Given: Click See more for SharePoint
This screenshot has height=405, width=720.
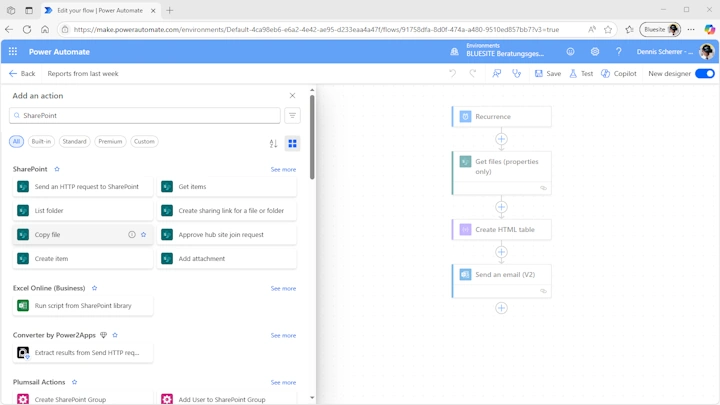Looking at the screenshot, I should point(283,169).
